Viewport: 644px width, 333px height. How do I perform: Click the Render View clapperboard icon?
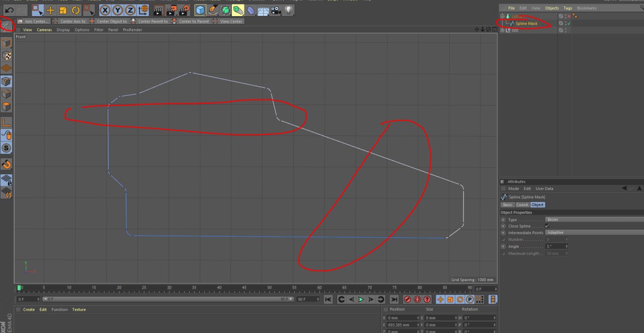tap(158, 10)
